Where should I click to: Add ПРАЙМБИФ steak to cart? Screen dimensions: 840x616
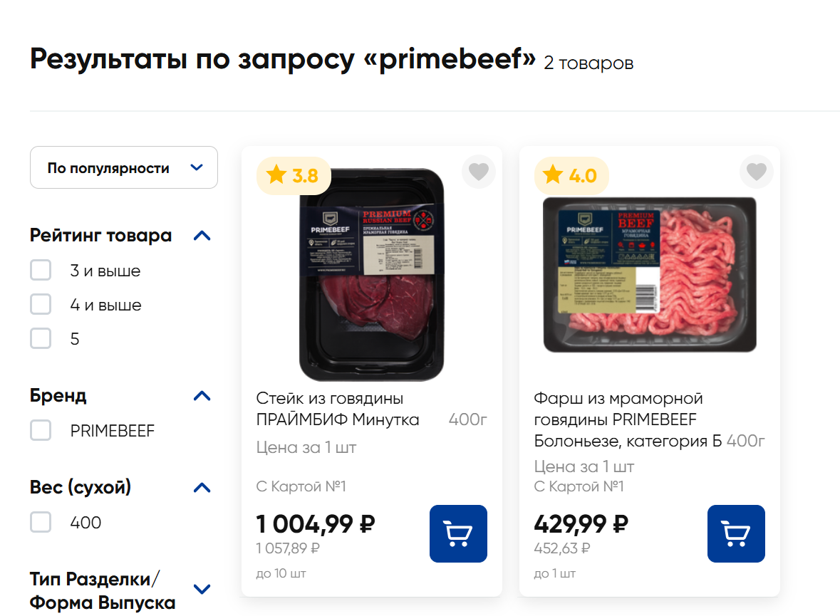click(458, 533)
